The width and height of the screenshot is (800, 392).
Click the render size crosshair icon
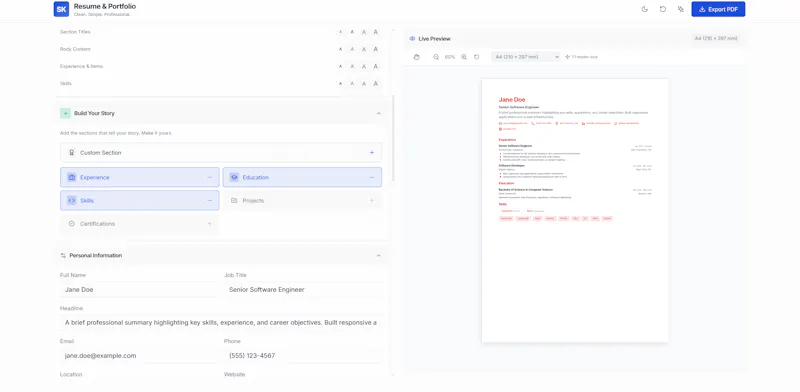[x=567, y=57]
